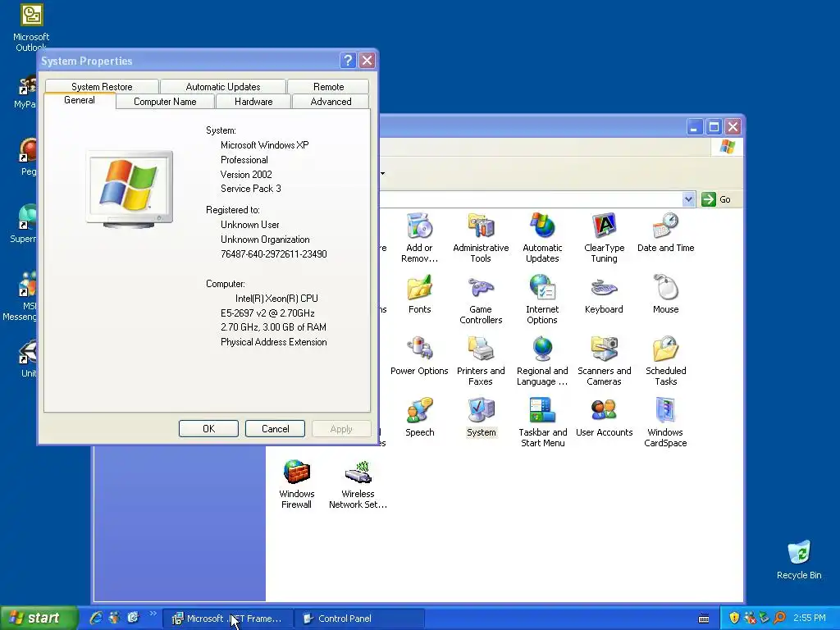Click the help question mark in System Properties
This screenshot has height=630, width=840.
(x=348, y=61)
